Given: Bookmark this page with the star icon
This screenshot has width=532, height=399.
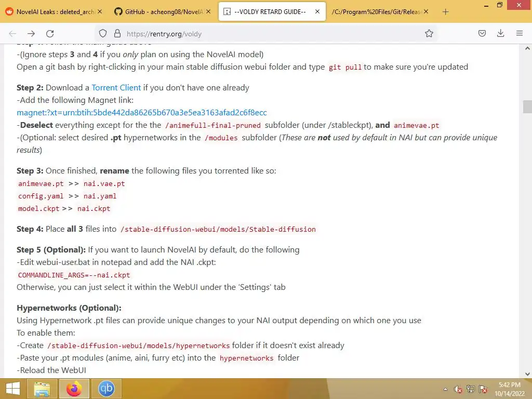Looking at the screenshot, I should coord(429,34).
